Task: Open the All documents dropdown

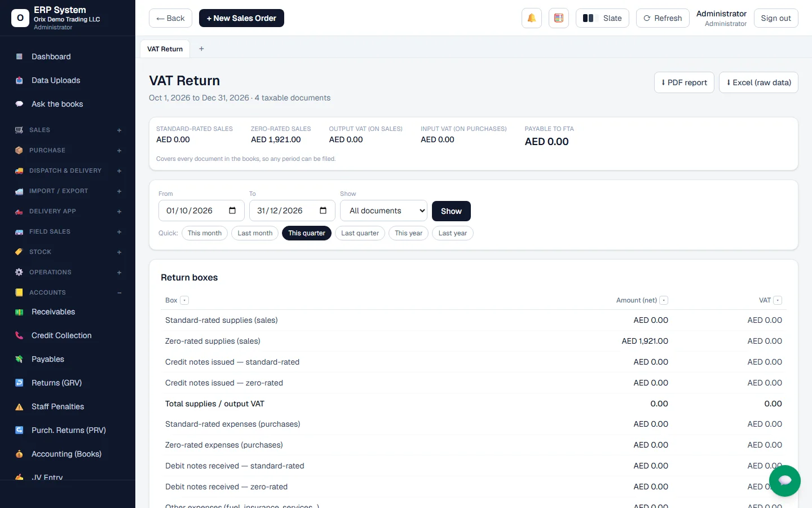Action: pyautogui.click(x=383, y=211)
